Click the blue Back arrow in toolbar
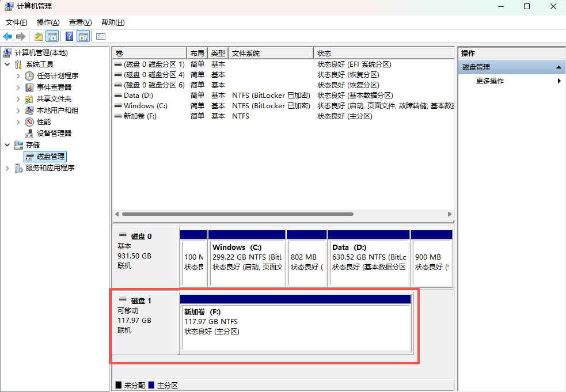The height and width of the screenshot is (392, 566). 7,37
